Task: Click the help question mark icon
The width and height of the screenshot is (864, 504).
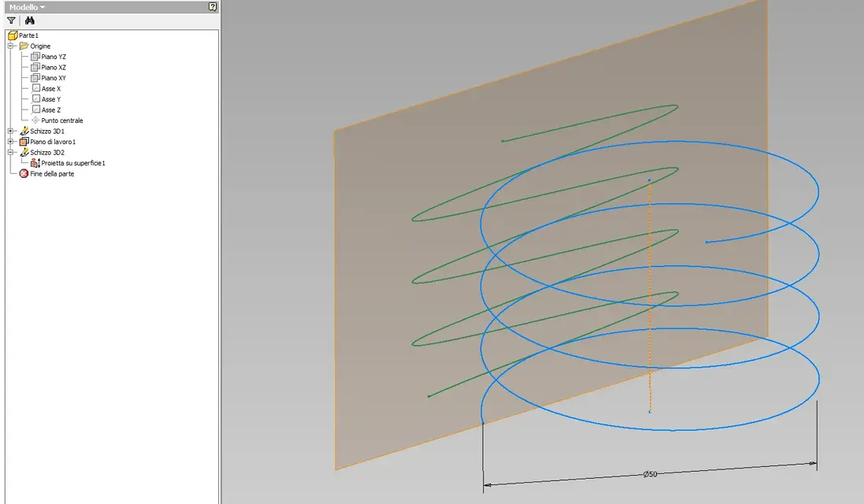Action: click(x=213, y=6)
